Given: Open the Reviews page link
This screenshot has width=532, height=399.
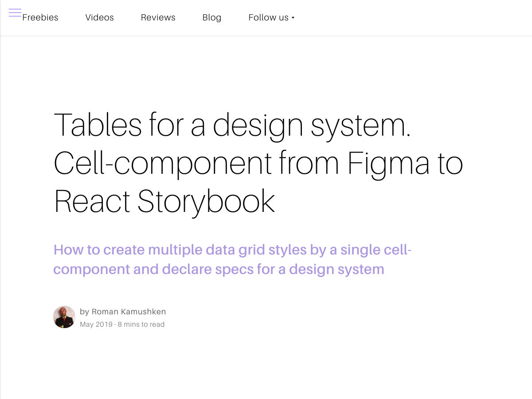Looking at the screenshot, I should point(158,18).
